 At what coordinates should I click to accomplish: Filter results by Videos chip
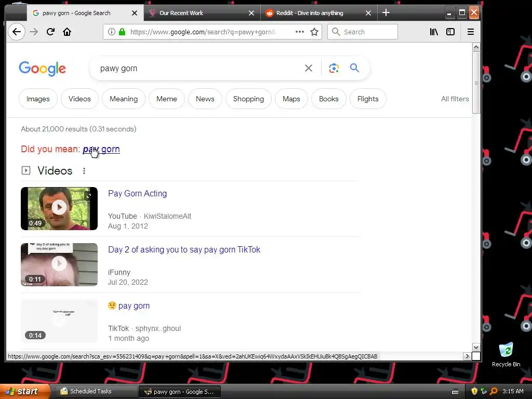point(79,99)
